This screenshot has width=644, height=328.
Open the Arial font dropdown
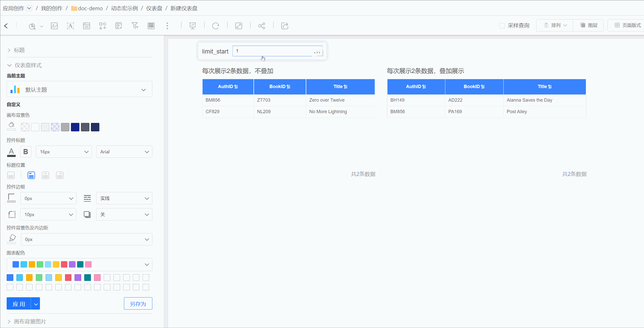[x=124, y=152]
